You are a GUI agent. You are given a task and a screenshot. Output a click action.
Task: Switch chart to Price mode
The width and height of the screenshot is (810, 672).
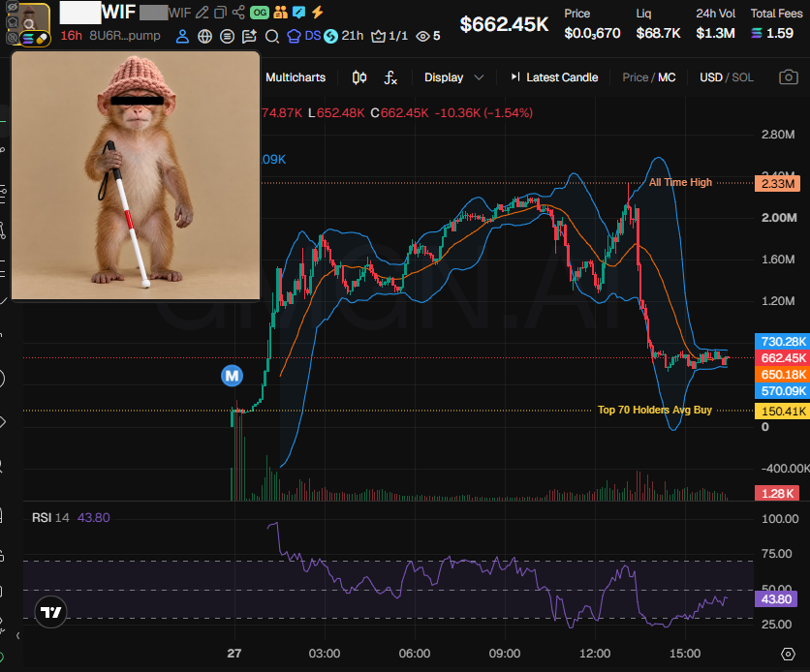pyautogui.click(x=635, y=77)
